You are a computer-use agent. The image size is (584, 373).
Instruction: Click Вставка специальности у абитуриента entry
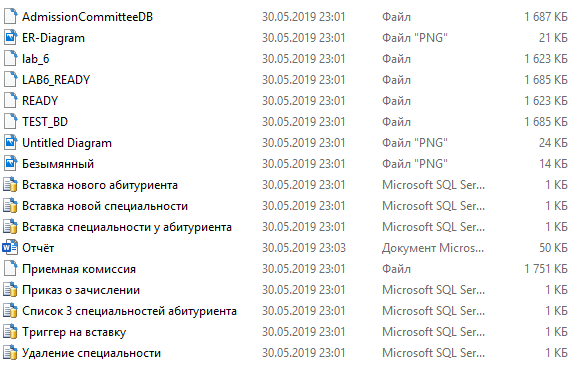(127, 227)
